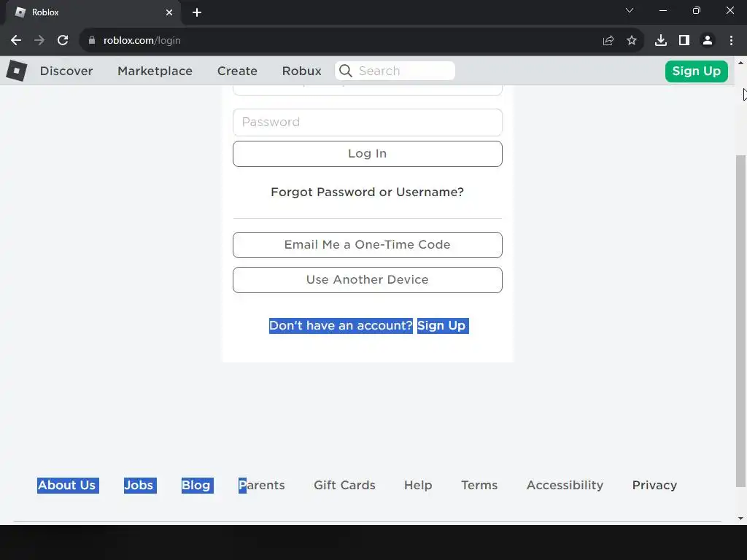Restore down the Chrome window
The width and height of the screenshot is (747, 560).
click(697, 10)
